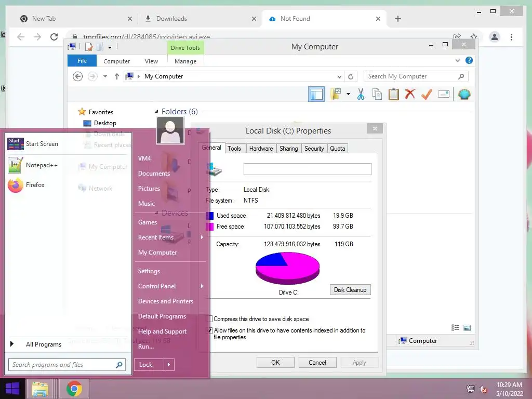Click the user account picture in Start menu
Screen dimensions: 532x399
(170, 130)
